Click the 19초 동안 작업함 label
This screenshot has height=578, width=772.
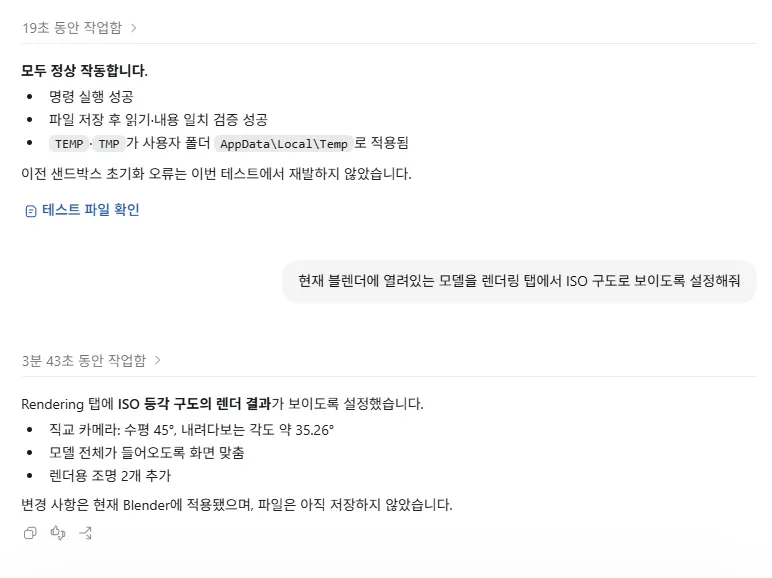click(x=72, y=28)
